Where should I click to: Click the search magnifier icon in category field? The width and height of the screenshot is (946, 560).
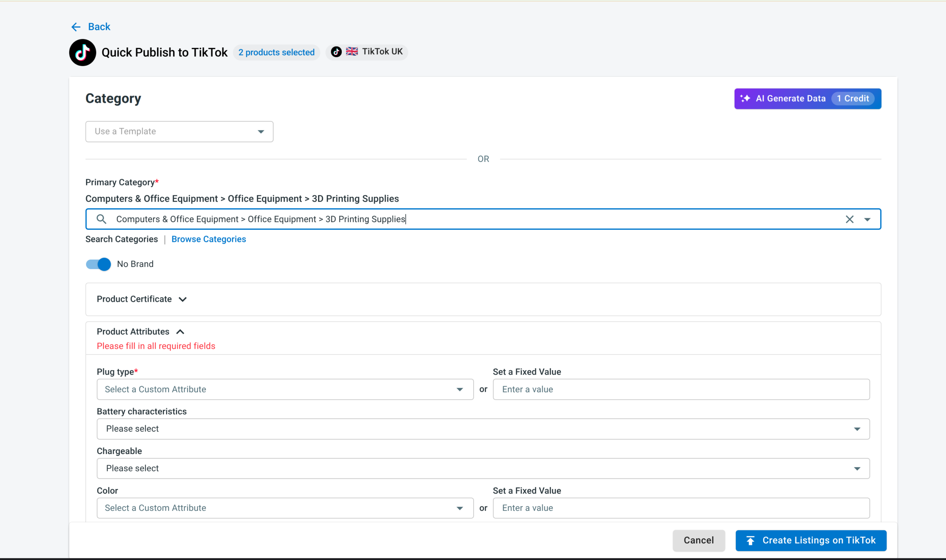pyautogui.click(x=101, y=219)
